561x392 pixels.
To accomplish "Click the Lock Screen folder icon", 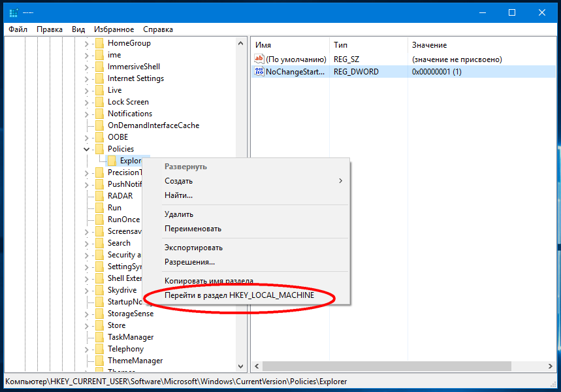I will (x=99, y=102).
